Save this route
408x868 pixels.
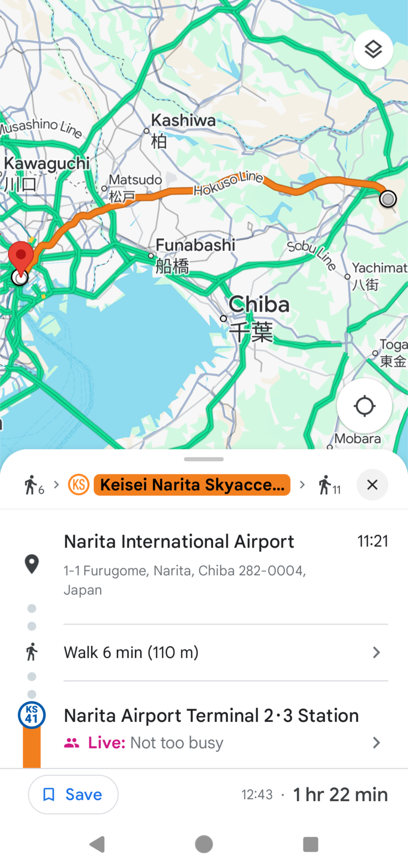pyautogui.click(x=73, y=795)
